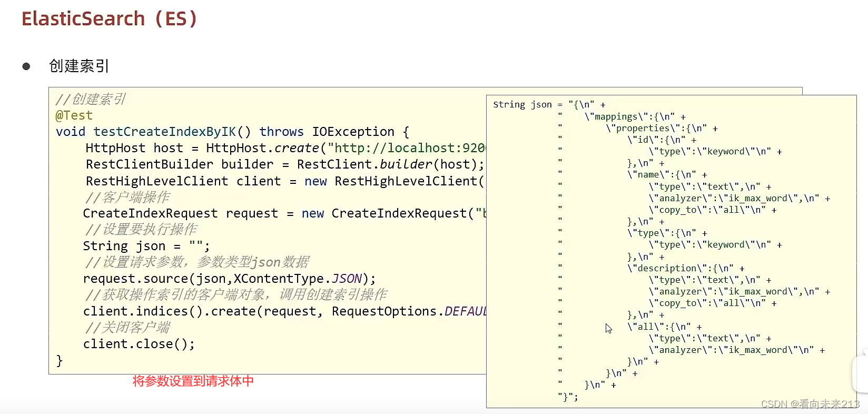Click the 'String json = "{\n" +' line
Screen dimensions: 868x414
click(x=549, y=105)
